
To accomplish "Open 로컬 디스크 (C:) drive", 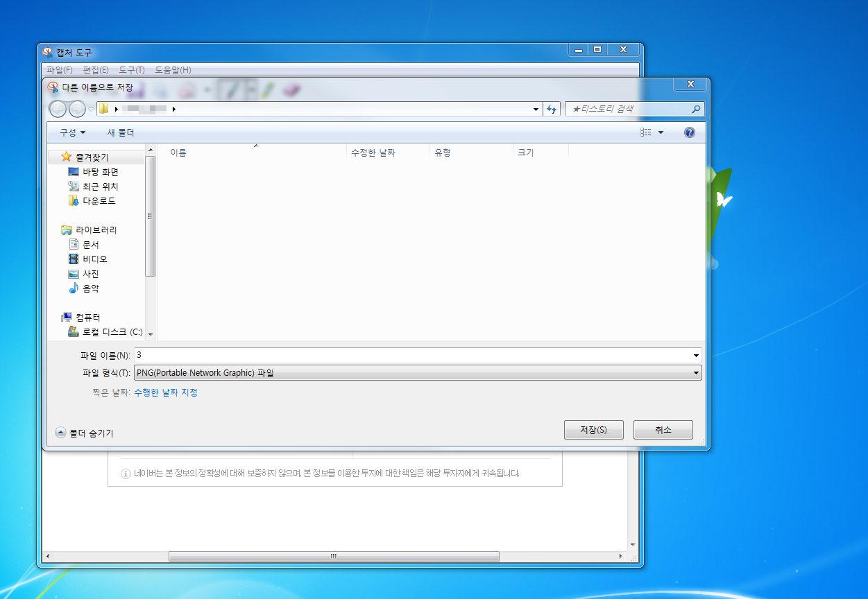I will 105,332.
